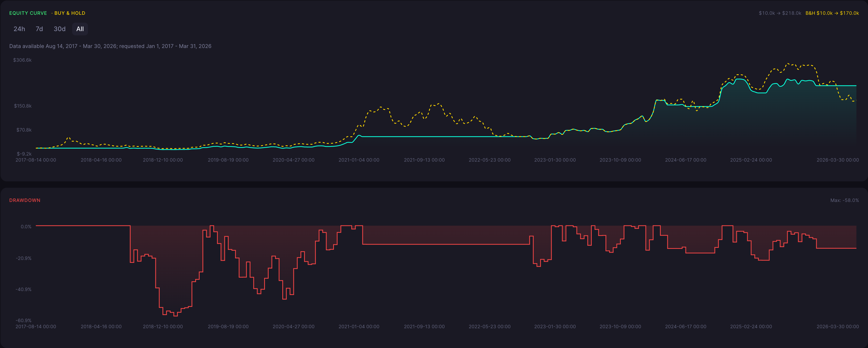Image resolution: width=868 pixels, height=348 pixels.
Task: Click drawdown chart date 2017-08-14 00:00
Action: [x=36, y=326]
